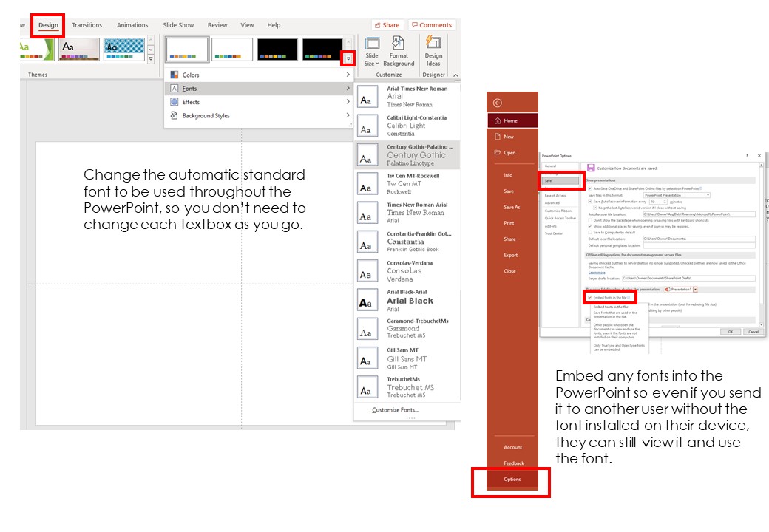The image size is (769, 532).
Task: Select Arial-Times New Roman font set
Action: pyautogui.click(x=407, y=96)
